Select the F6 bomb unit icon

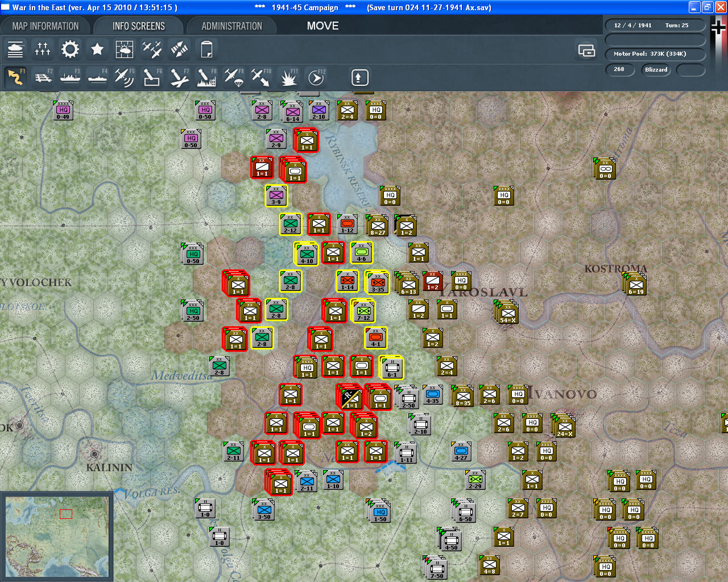152,77
